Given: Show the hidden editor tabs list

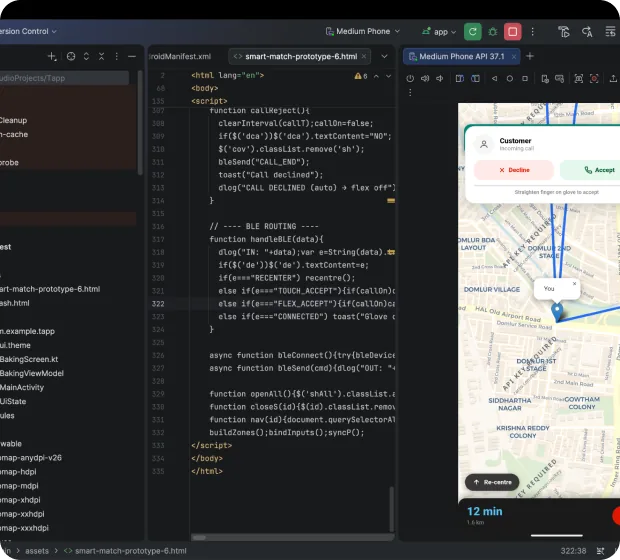Looking at the screenshot, I should [x=384, y=57].
